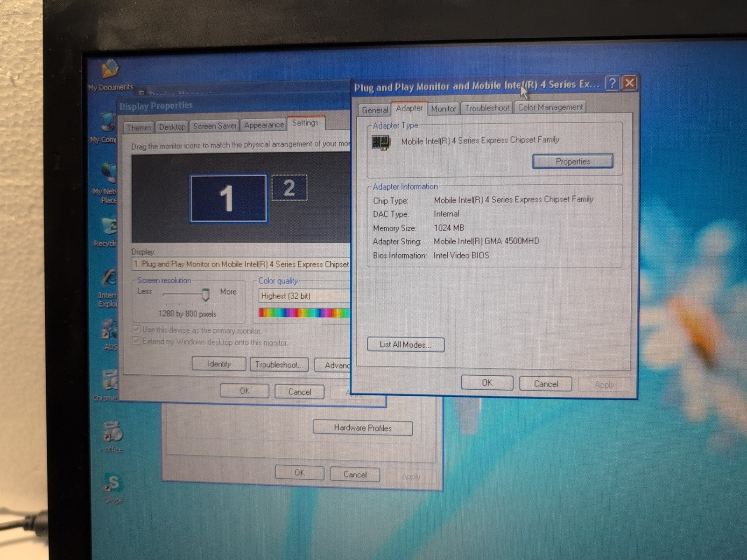Viewport: 747px width, 560px height.
Task: Open the Themes tab in Display Properties
Action: (x=139, y=127)
